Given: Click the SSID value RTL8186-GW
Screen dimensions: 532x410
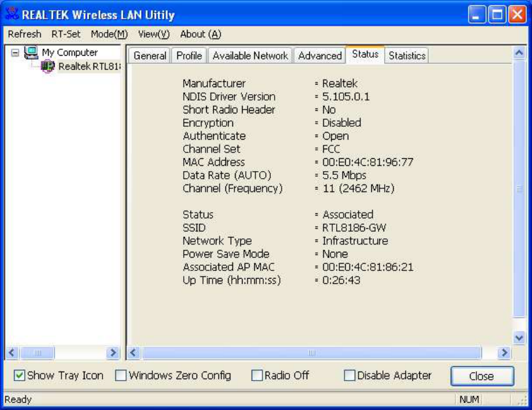Looking at the screenshot, I should (x=354, y=227).
